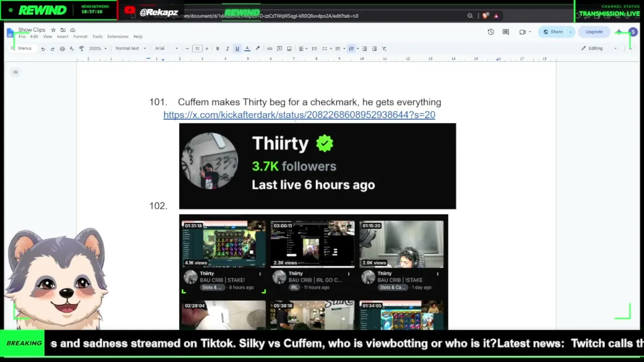Screen dimensions: 644x362
Task: Add a comment from the toolbar
Action: [x=279, y=49]
